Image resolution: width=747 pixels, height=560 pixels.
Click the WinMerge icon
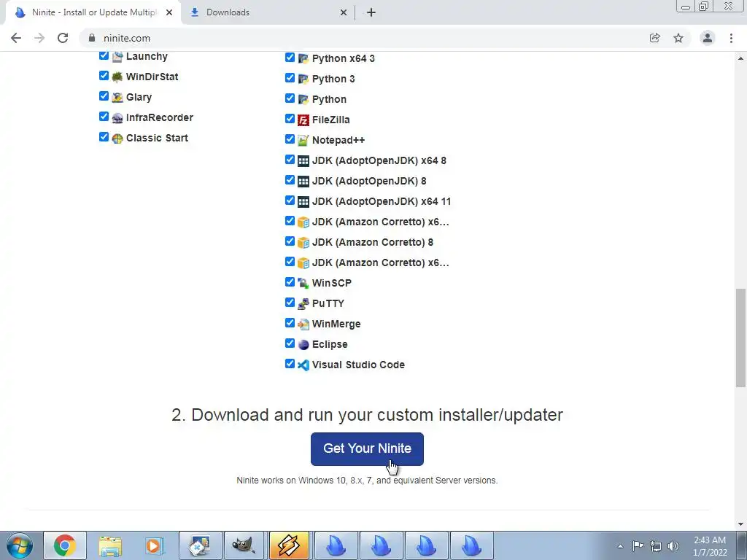pos(303,324)
